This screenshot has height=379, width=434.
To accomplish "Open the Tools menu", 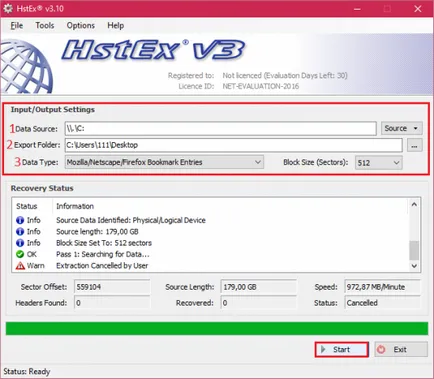I will click(x=45, y=26).
